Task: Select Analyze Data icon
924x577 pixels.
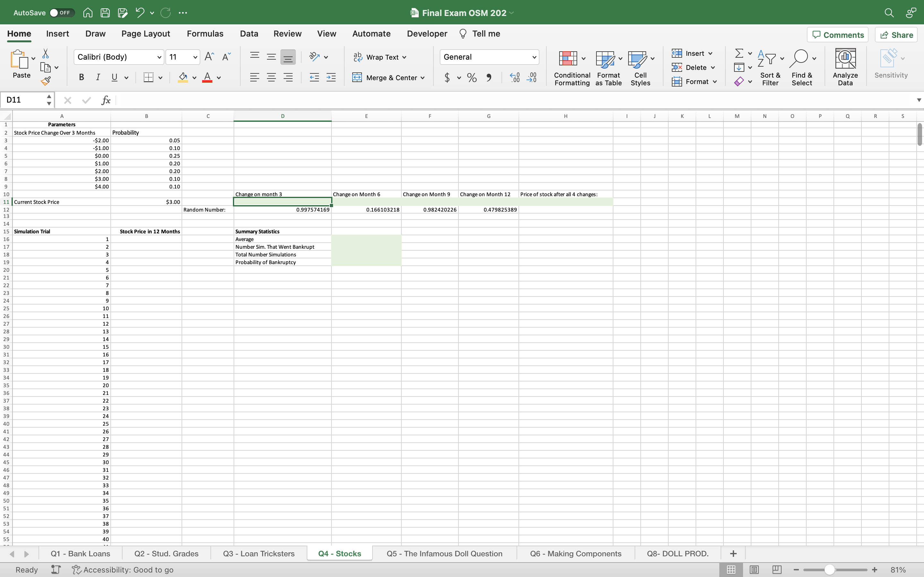Action: (845, 66)
